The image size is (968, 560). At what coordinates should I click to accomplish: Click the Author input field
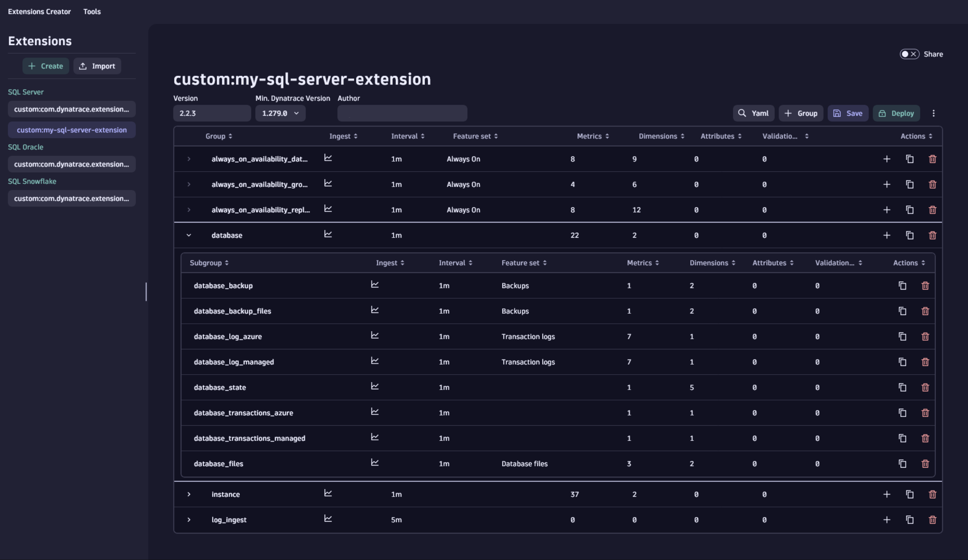(x=402, y=113)
